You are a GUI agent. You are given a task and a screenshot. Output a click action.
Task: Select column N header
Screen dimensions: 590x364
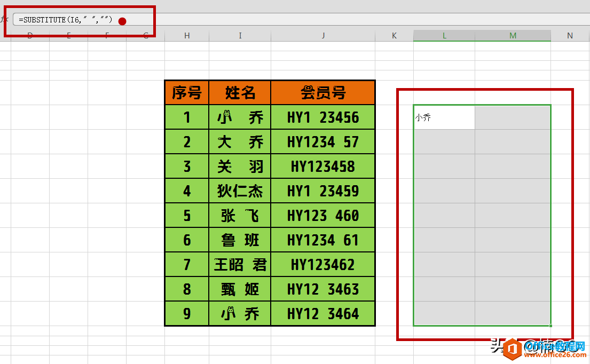570,36
